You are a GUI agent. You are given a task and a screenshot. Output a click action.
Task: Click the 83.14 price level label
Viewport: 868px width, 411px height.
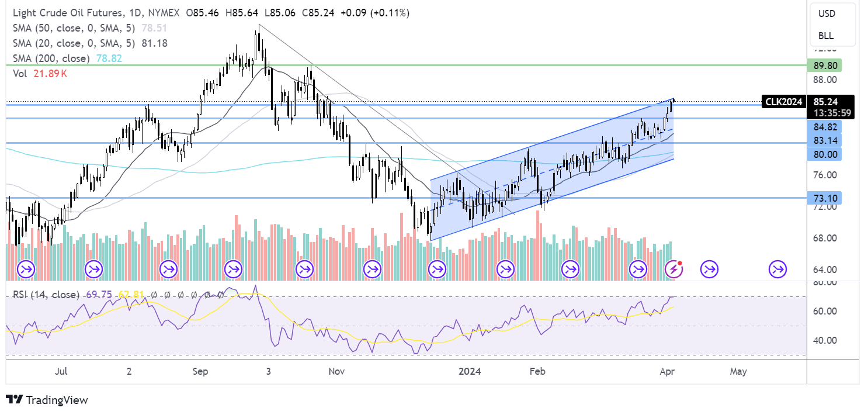[x=823, y=141]
